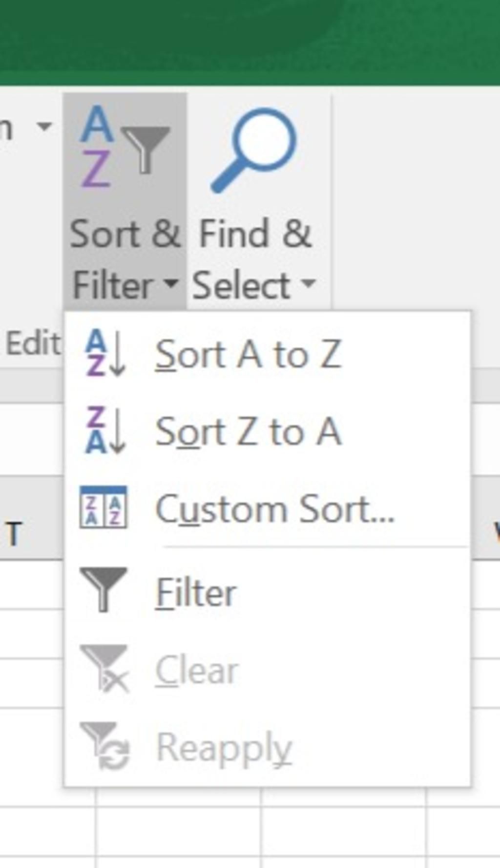The width and height of the screenshot is (500, 868).
Task: Select the "Clear" menu entry text
Action: pyautogui.click(x=197, y=670)
